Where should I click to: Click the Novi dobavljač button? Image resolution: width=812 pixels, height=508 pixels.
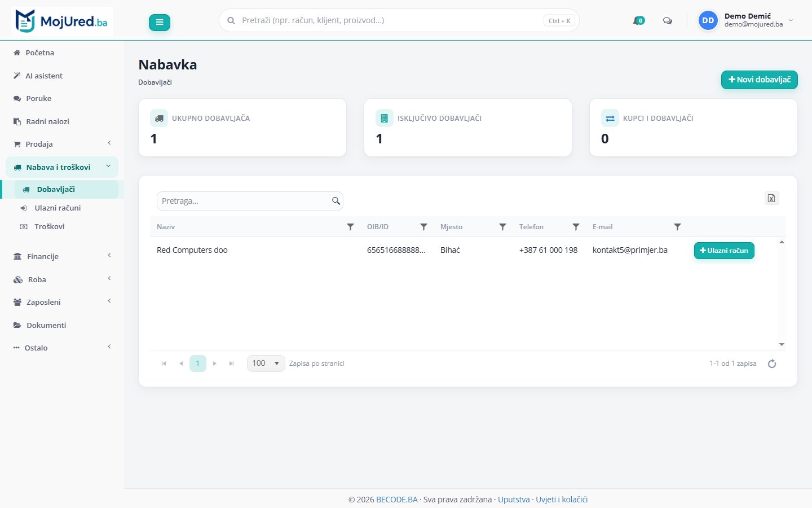click(x=759, y=80)
